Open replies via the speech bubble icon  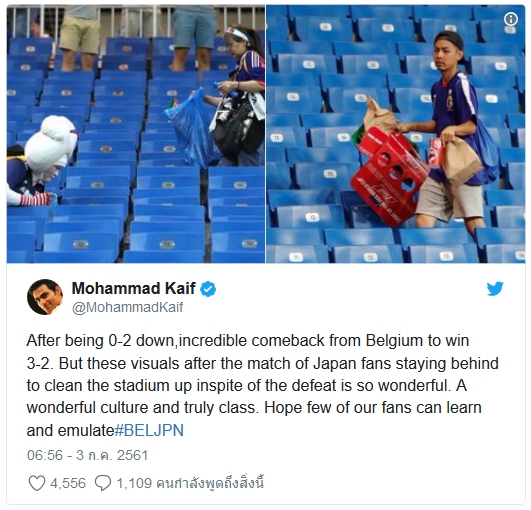(103, 483)
